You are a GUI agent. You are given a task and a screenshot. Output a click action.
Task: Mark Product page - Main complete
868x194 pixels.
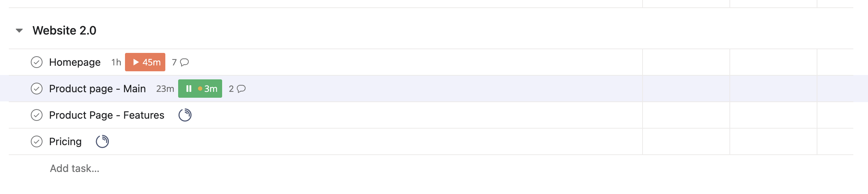coord(37,89)
